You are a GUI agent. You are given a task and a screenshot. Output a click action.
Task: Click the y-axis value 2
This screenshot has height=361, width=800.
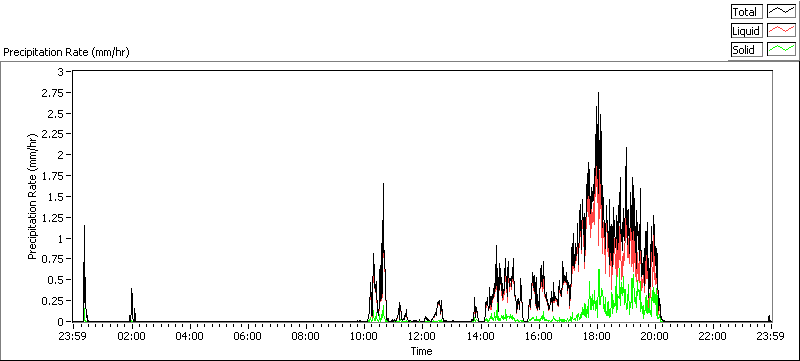pyautogui.click(x=60, y=154)
